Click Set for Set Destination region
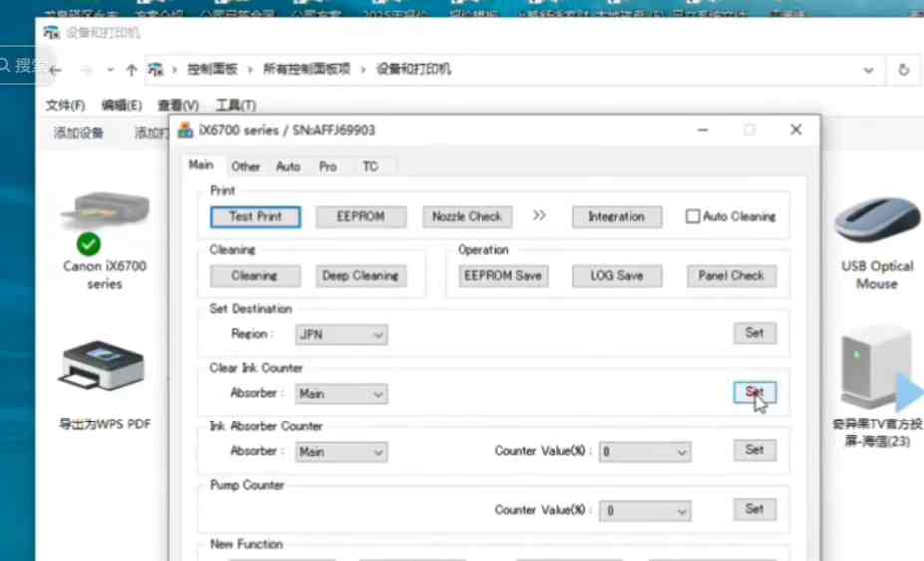The image size is (924, 561). [755, 333]
